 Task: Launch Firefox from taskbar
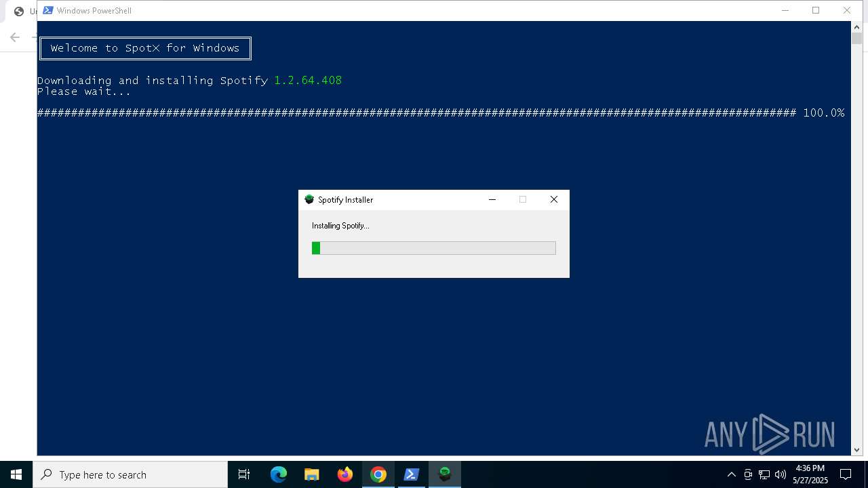(x=345, y=474)
